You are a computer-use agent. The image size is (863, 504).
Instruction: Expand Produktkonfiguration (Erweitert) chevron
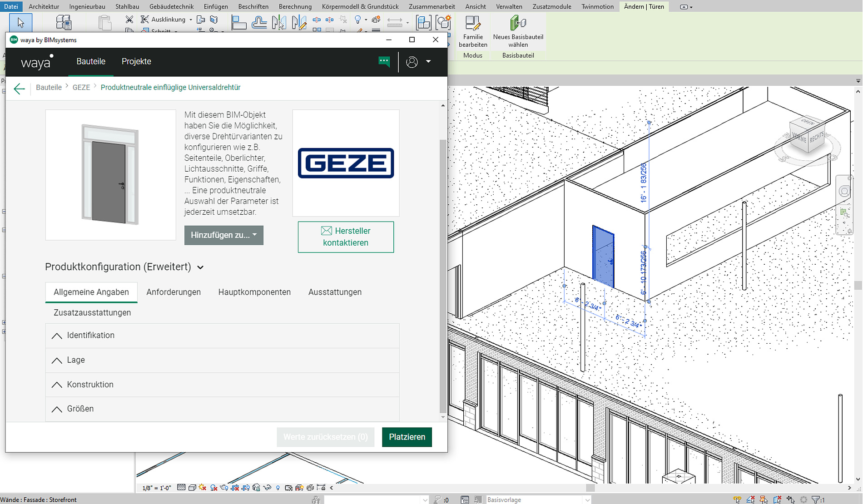[200, 267]
